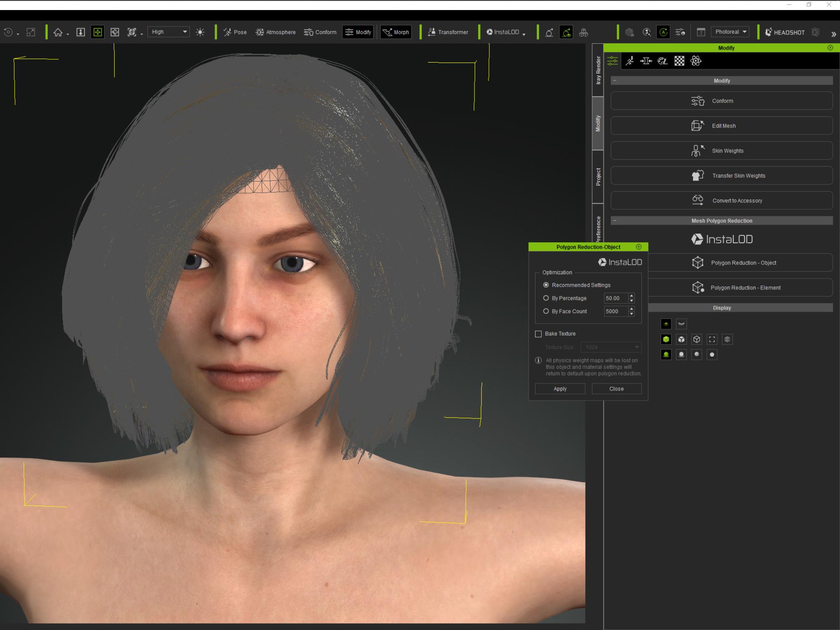Click the Home view icon
The image size is (840, 630).
pyautogui.click(x=58, y=32)
